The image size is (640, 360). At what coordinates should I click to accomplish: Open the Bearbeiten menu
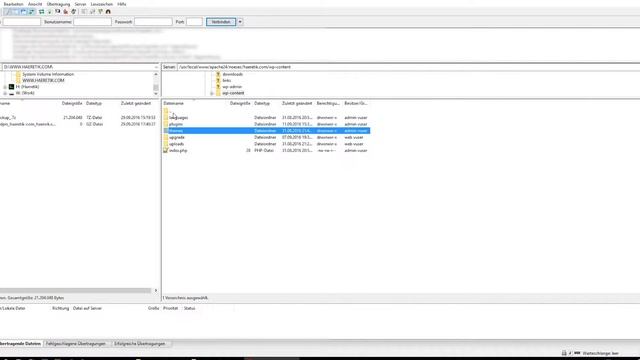pos(13,4)
